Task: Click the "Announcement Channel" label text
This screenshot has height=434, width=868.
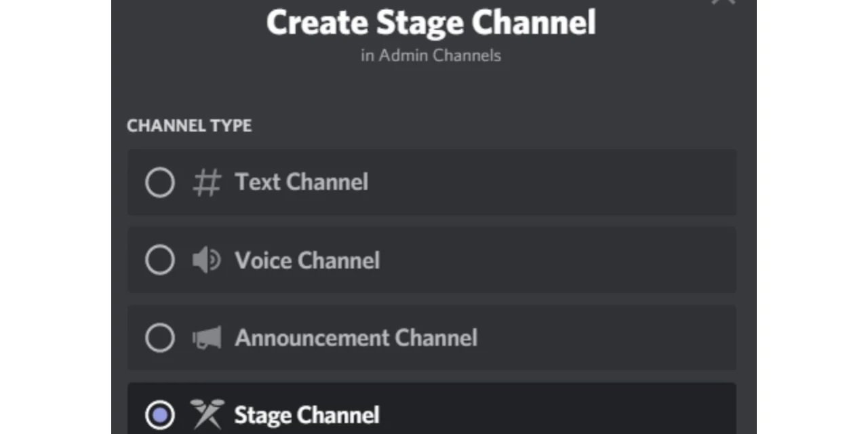Action: click(356, 338)
